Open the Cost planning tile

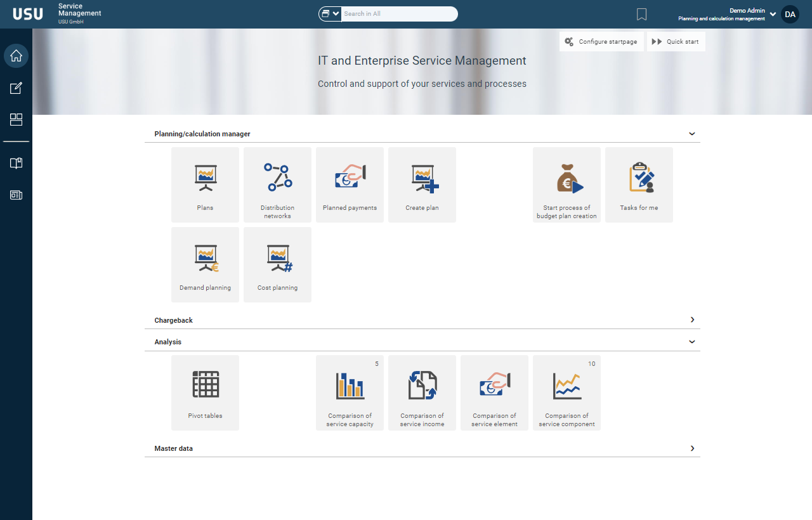[277, 264]
